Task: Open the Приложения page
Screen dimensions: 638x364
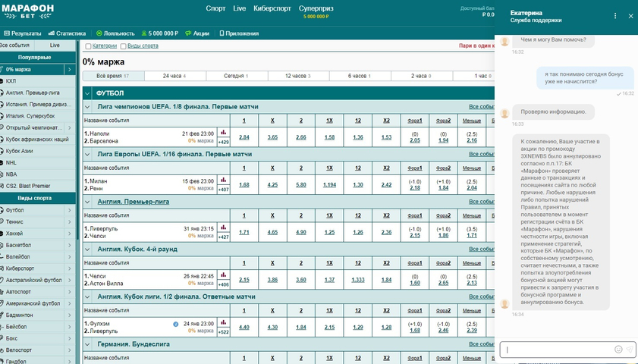Action: (239, 33)
